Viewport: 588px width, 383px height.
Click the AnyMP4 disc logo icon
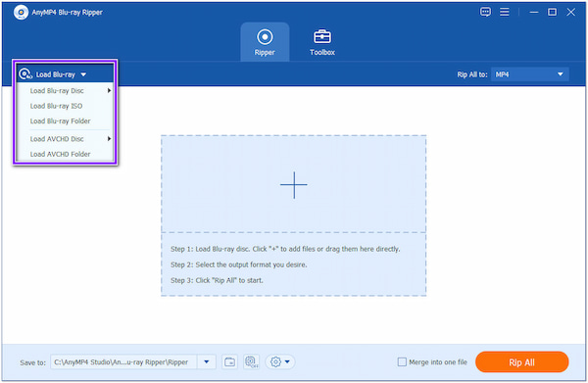click(x=21, y=13)
